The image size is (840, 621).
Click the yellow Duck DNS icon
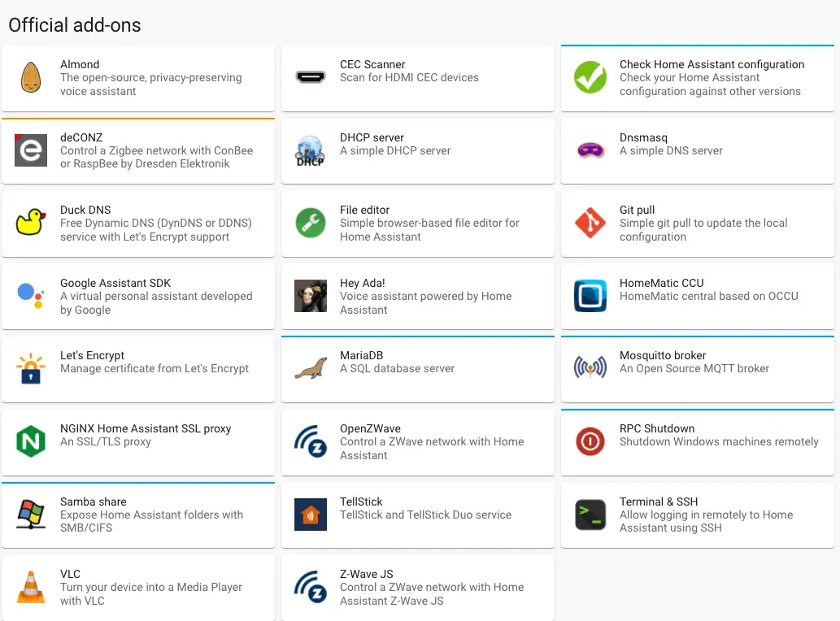pyautogui.click(x=31, y=223)
